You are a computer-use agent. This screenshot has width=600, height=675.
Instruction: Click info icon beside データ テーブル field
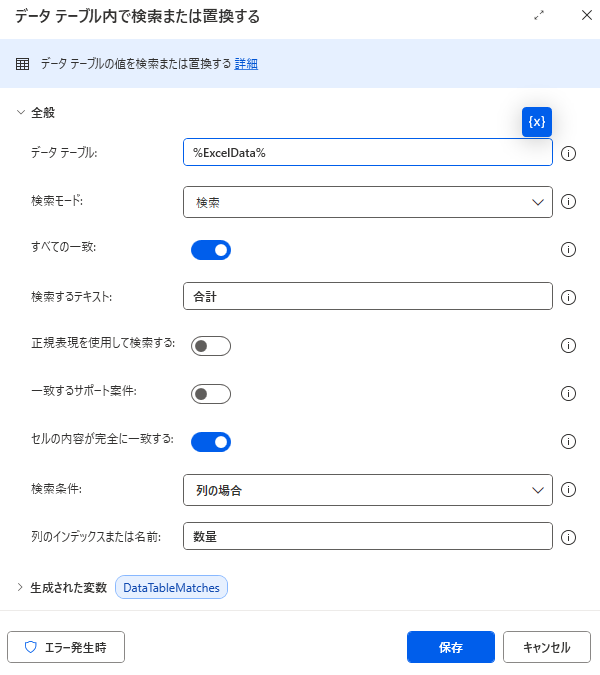[569, 153]
